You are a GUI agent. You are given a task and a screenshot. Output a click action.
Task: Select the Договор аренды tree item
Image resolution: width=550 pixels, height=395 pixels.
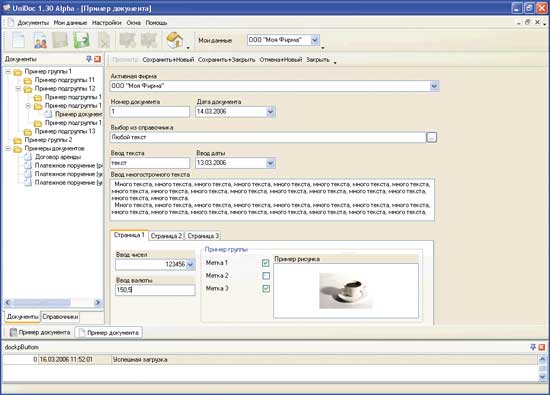[58, 157]
